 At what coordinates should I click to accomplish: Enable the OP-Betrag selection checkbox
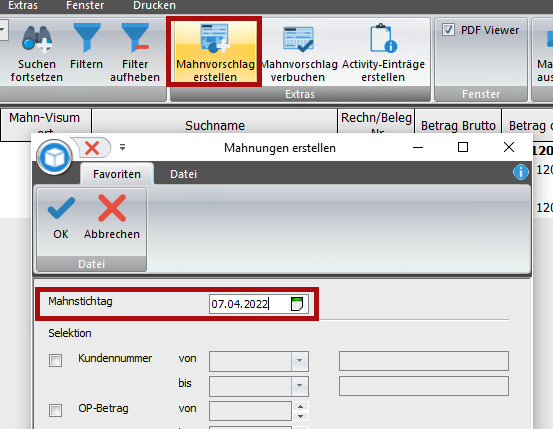[x=55, y=410]
